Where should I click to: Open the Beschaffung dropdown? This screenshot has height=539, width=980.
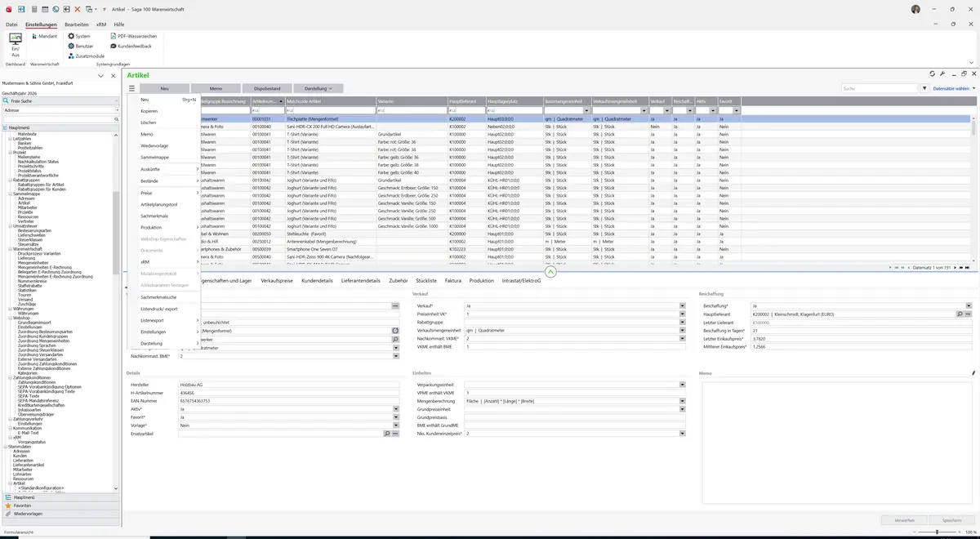(969, 305)
